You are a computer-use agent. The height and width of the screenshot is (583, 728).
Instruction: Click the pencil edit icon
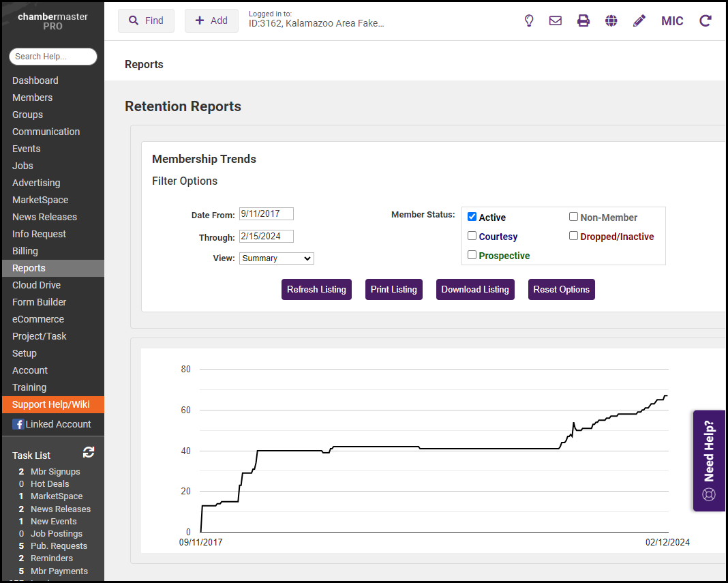639,20
